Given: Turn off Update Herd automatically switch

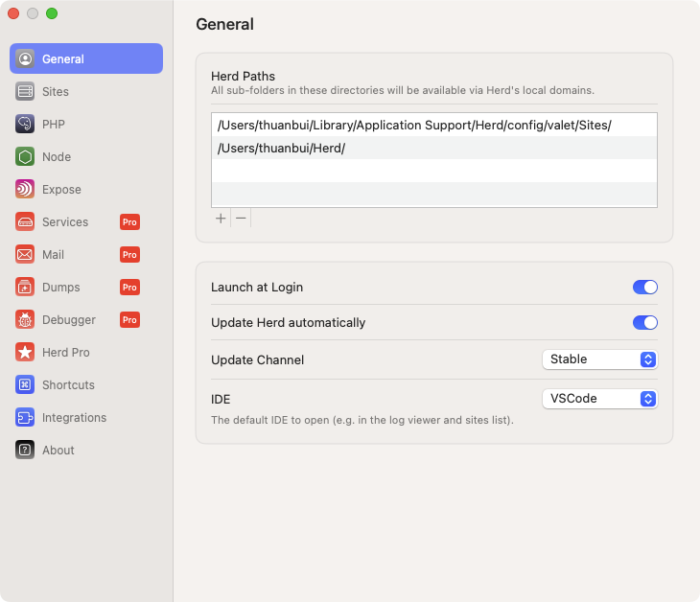Looking at the screenshot, I should (644, 323).
